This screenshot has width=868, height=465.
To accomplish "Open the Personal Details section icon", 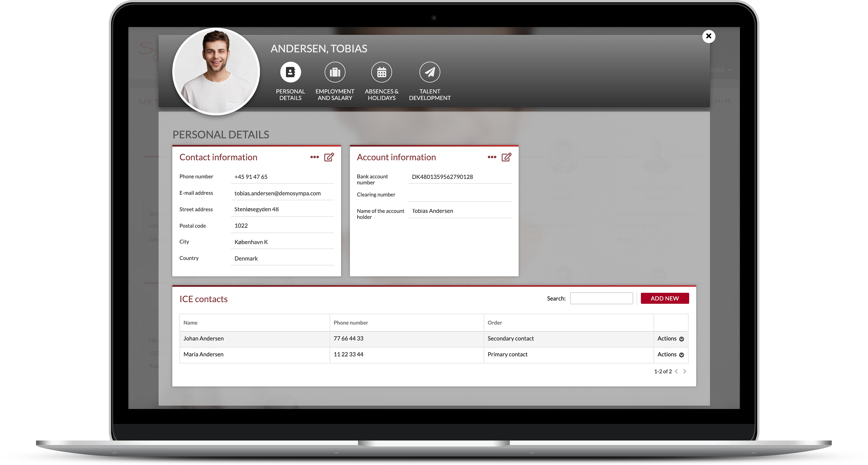I will point(290,72).
